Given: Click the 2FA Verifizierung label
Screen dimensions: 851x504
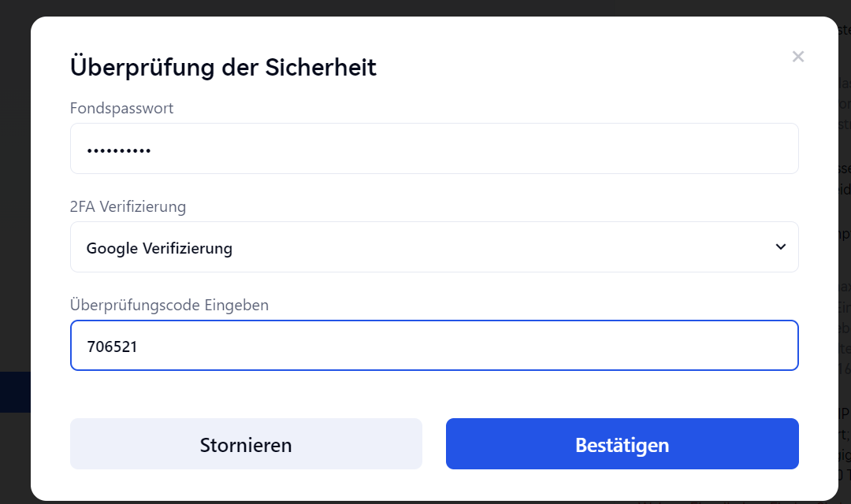Looking at the screenshot, I should (x=128, y=207).
